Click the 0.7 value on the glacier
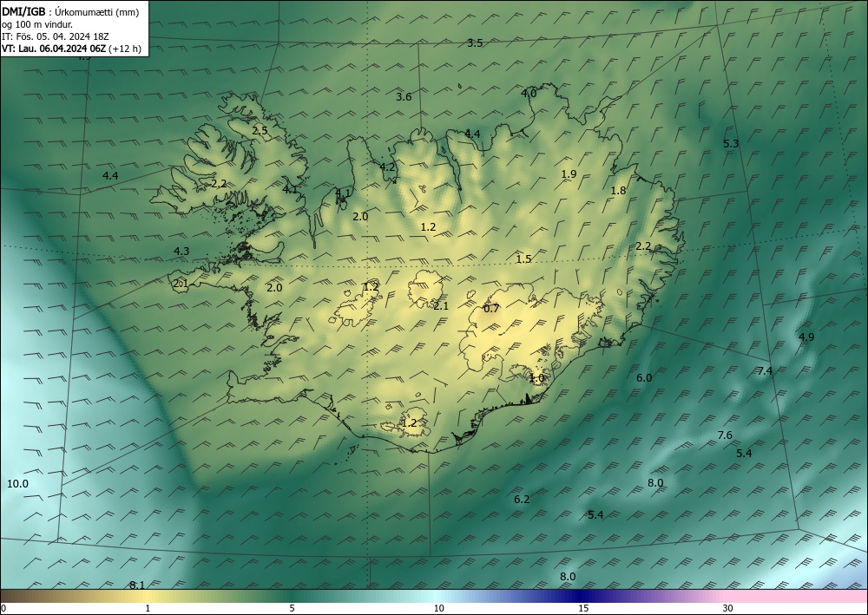This screenshot has width=868, height=615. click(x=491, y=309)
